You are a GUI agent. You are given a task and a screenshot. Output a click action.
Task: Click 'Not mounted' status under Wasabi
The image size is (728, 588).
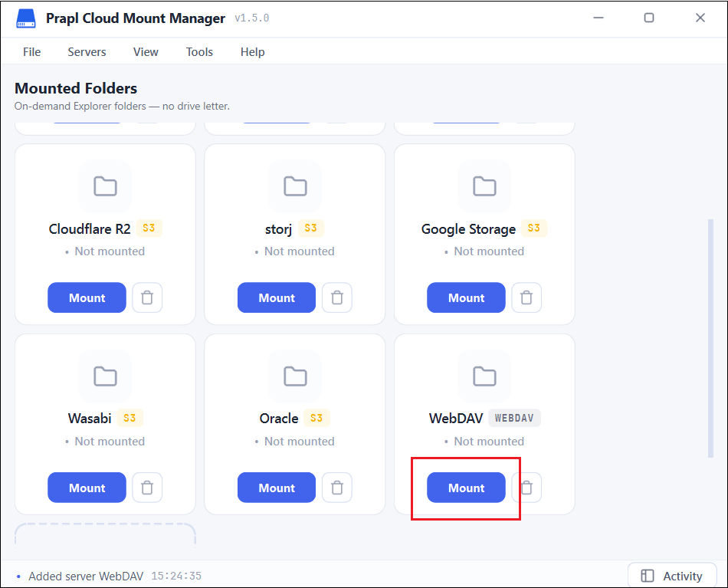[110, 442]
